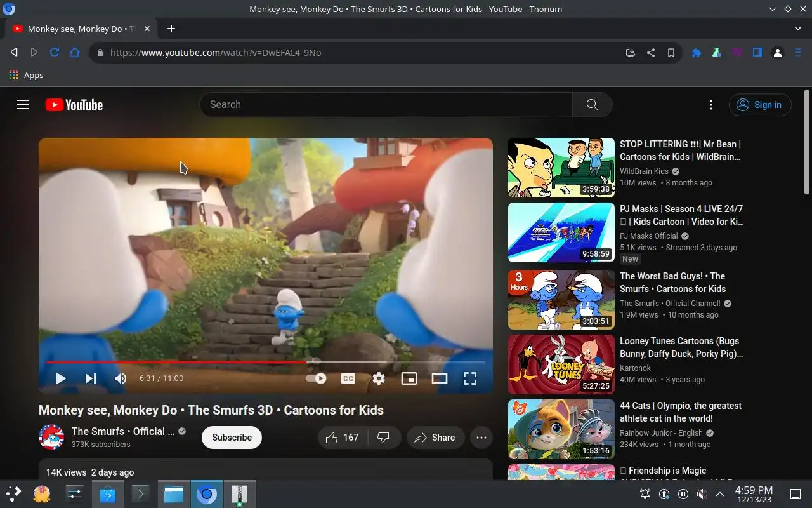The height and width of the screenshot is (508, 812).
Task: Open the extensions puzzle icon
Action: pyautogui.click(x=697, y=53)
